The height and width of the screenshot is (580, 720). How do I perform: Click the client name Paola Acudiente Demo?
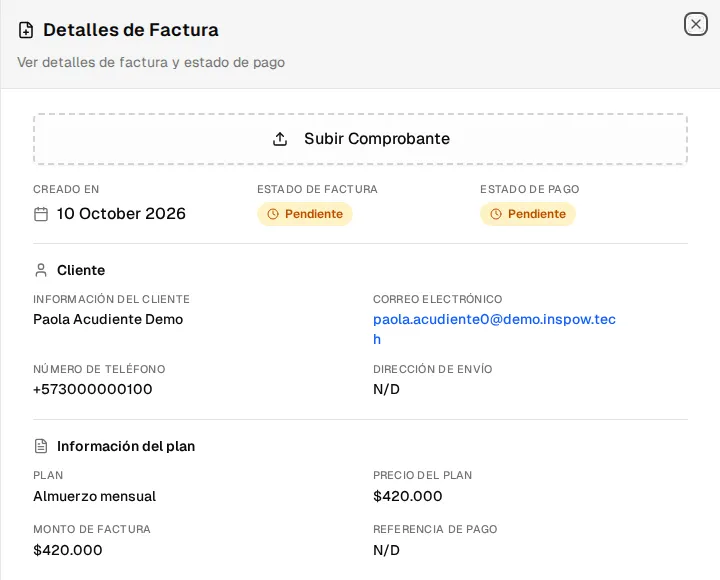click(x=108, y=319)
